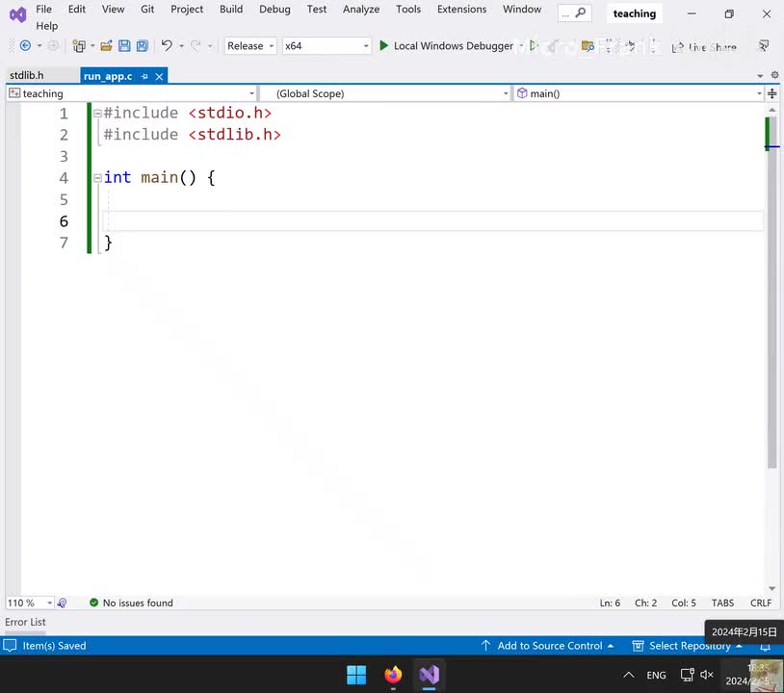Expand the Local Windows Debugger dropdown arrow
Screen dimensions: 784x693
point(521,46)
